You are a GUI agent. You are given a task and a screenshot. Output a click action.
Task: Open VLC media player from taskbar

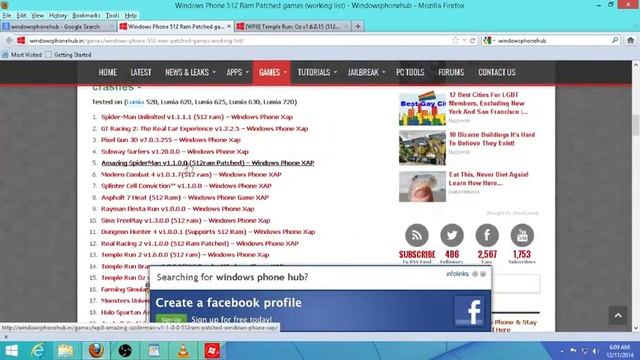[x=183, y=351]
